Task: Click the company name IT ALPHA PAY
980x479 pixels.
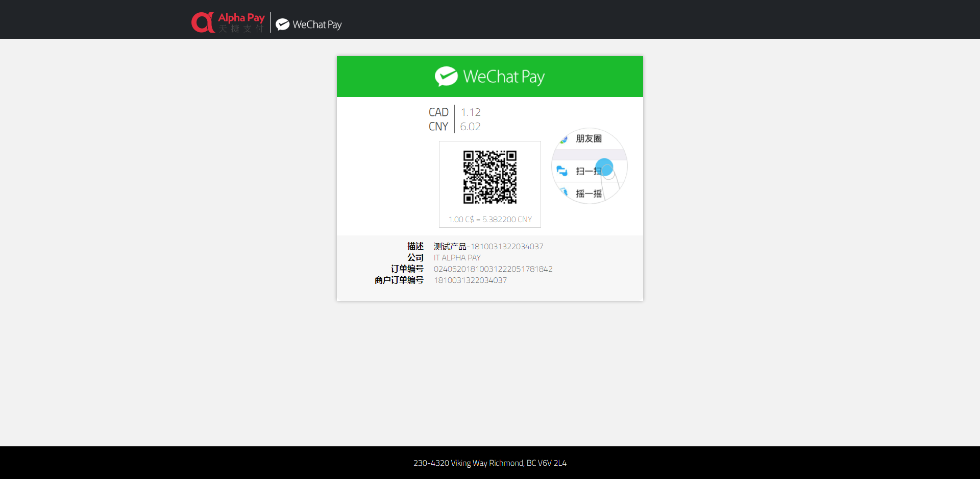Action: tap(457, 258)
